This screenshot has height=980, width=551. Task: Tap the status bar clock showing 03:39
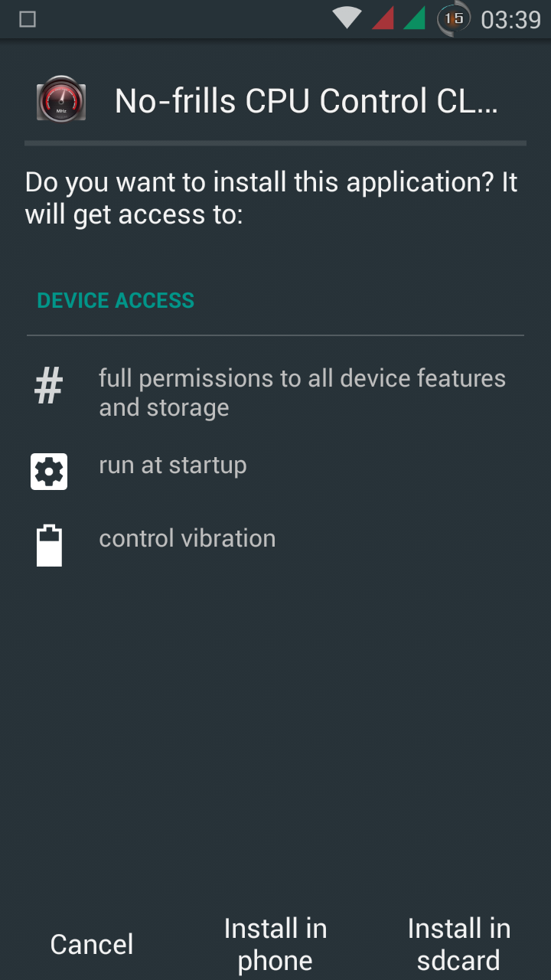tap(510, 19)
